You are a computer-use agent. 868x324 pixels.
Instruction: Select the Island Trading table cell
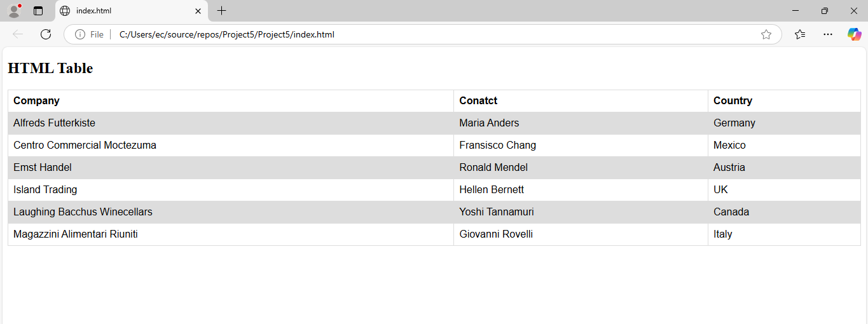[x=231, y=190]
